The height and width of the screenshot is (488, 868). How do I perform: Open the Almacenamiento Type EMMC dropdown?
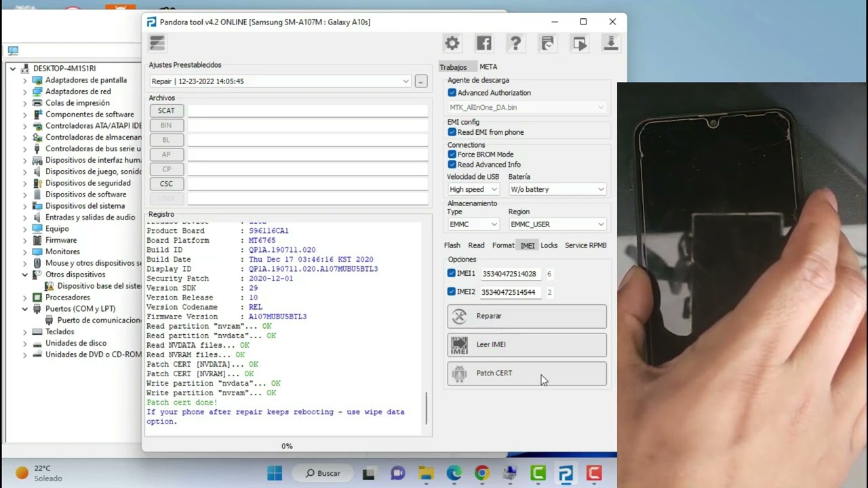coord(473,224)
